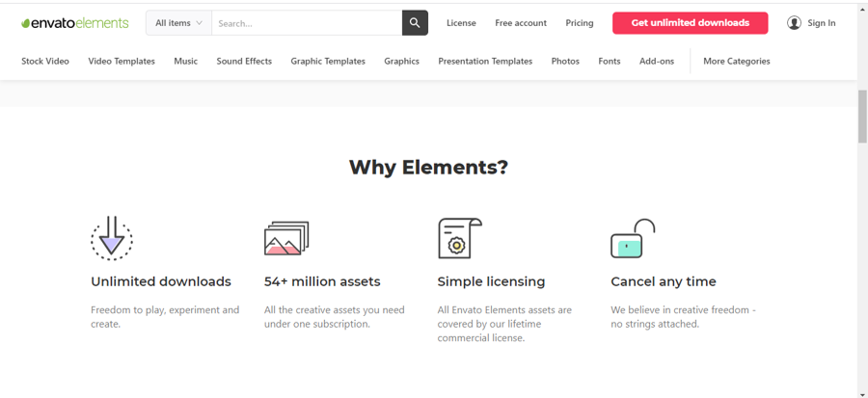Viewport: 868px width, 398px height.
Task: Open the Sound Effects category
Action: coord(244,61)
